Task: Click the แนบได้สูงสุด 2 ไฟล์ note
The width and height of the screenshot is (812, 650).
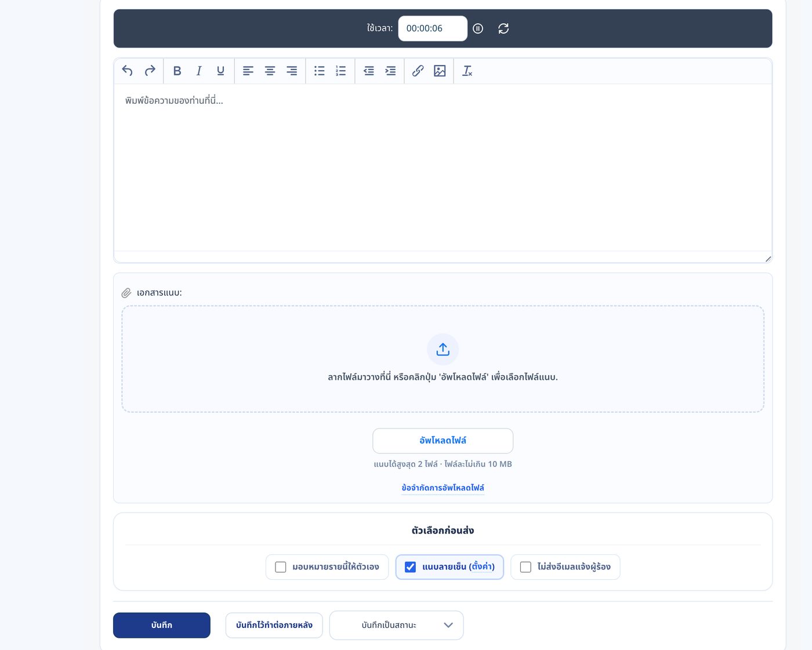Action: [443, 464]
